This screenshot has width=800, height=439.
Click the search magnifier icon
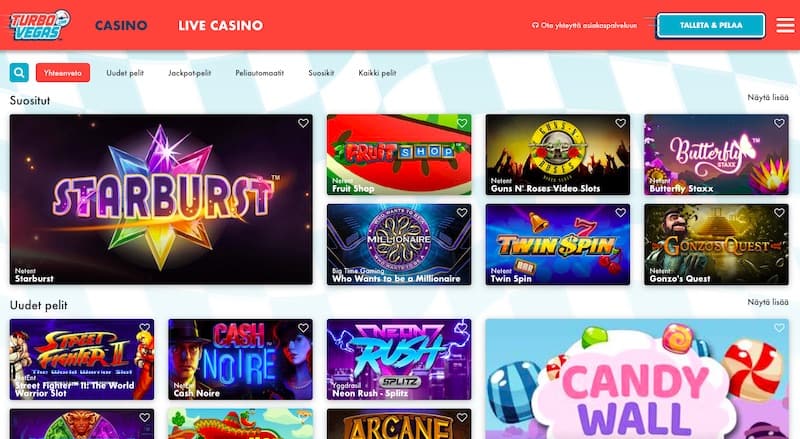[19, 73]
